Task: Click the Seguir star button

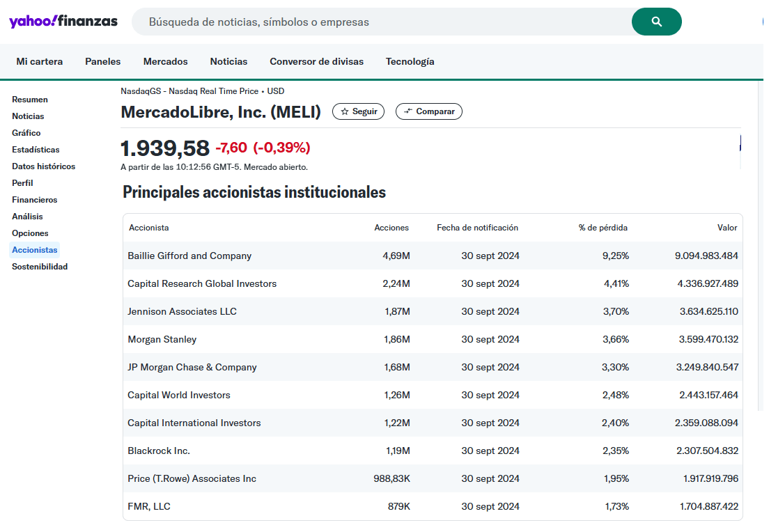Action: point(358,111)
